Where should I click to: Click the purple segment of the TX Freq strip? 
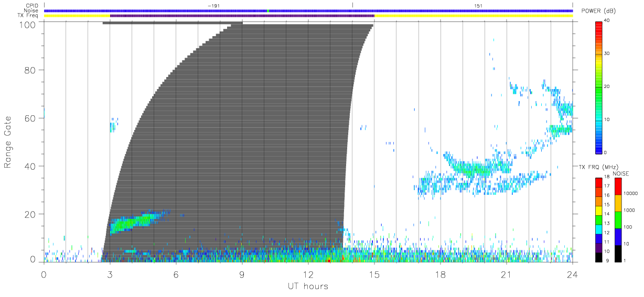coord(242,16)
